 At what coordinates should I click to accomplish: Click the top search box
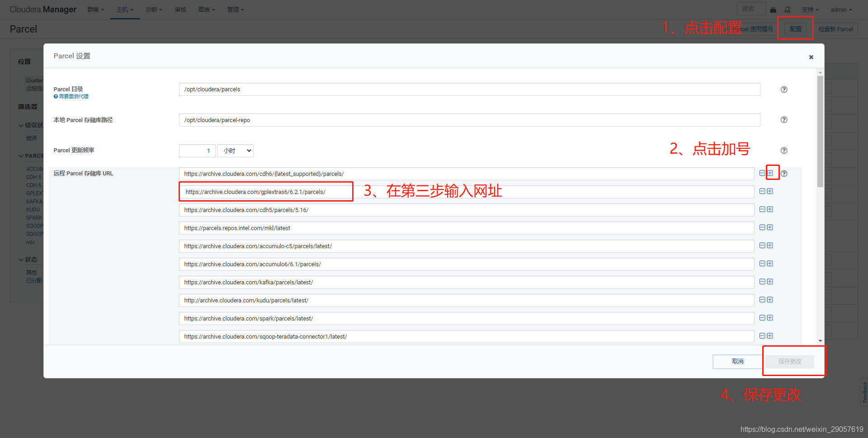click(751, 9)
